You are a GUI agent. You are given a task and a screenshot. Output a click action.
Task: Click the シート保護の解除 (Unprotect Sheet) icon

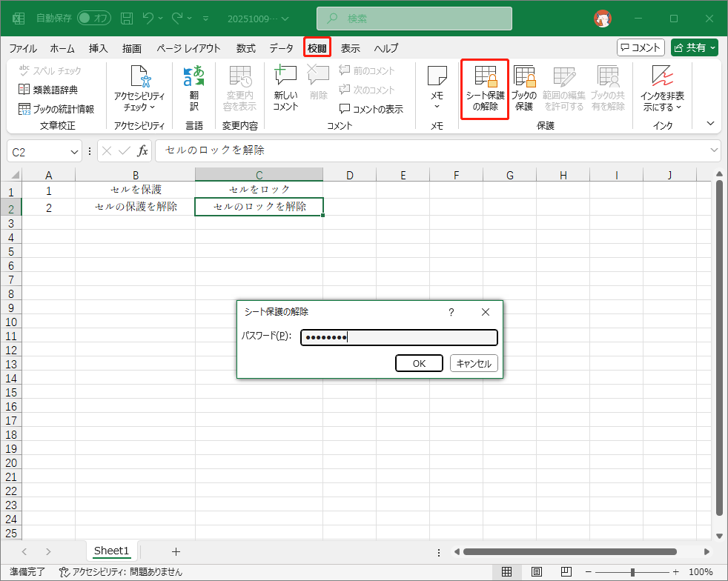pyautogui.click(x=486, y=89)
